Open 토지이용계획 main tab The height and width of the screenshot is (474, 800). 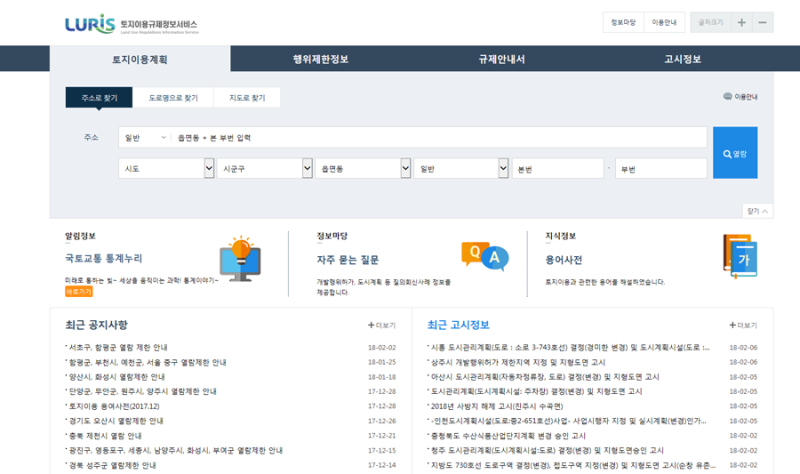click(140, 59)
